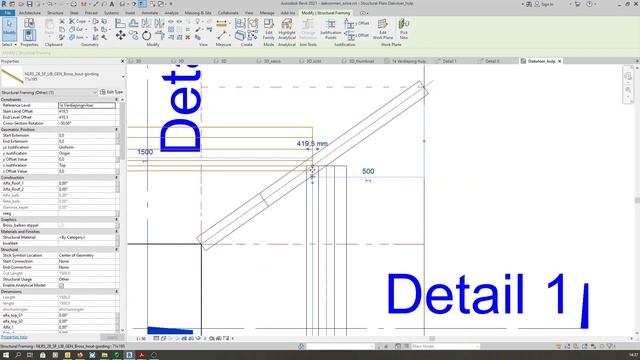640x360 pixels.
Task: Click the y Offset justification tool
Action: 356,24
